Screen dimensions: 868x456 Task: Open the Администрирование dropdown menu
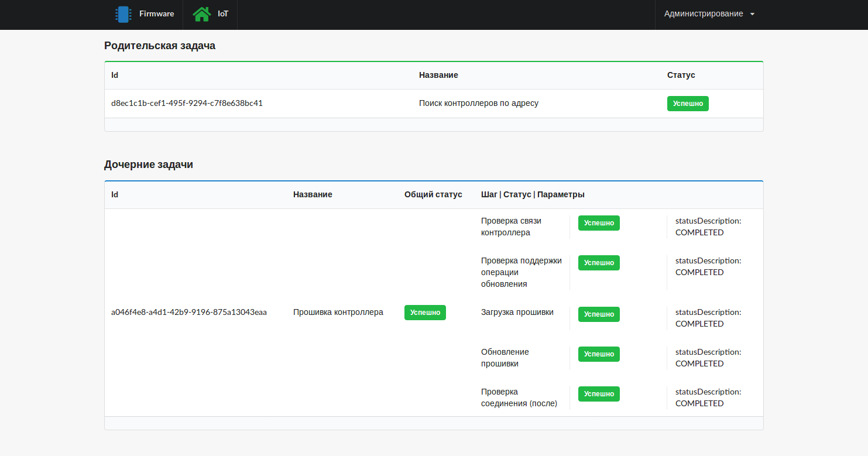pos(703,14)
